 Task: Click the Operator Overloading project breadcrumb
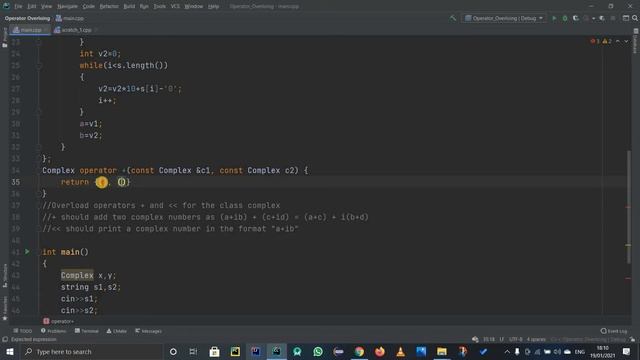27,18
